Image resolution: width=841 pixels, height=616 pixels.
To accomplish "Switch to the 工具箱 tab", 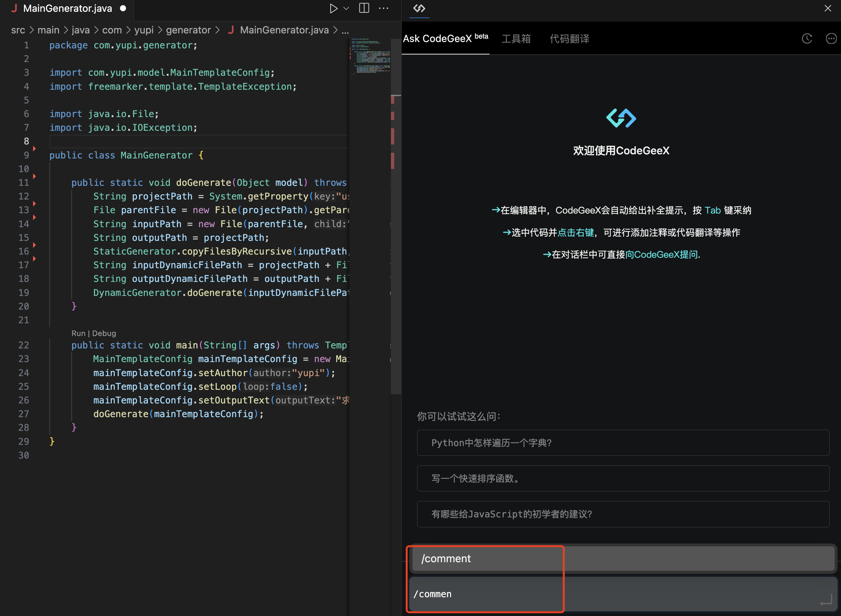I will point(516,39).
